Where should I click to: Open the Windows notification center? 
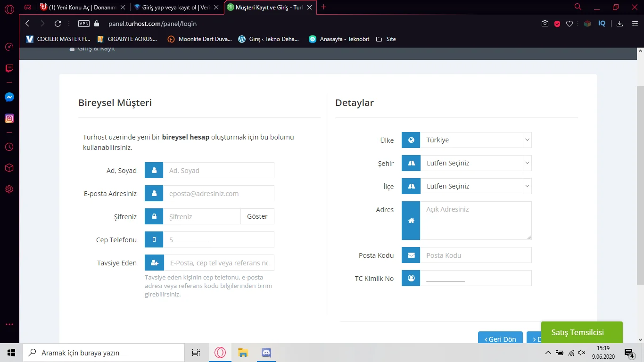coord(629,353)
